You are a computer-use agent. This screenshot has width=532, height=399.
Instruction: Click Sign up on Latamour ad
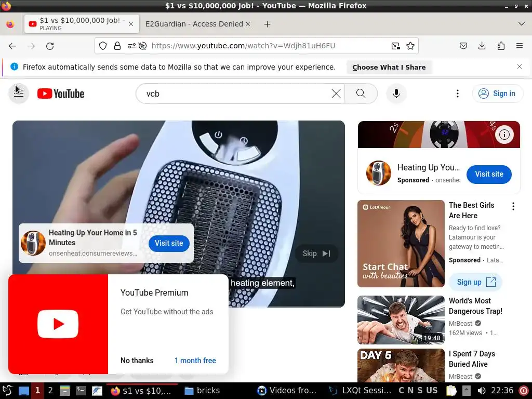click(x=476, y=282)
